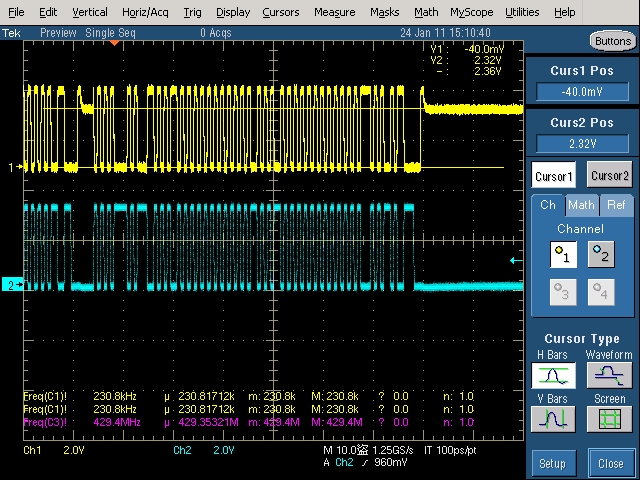Activate Cursor1 button
Viewport: 640px width, 480px height.
[x=553, y=175]
